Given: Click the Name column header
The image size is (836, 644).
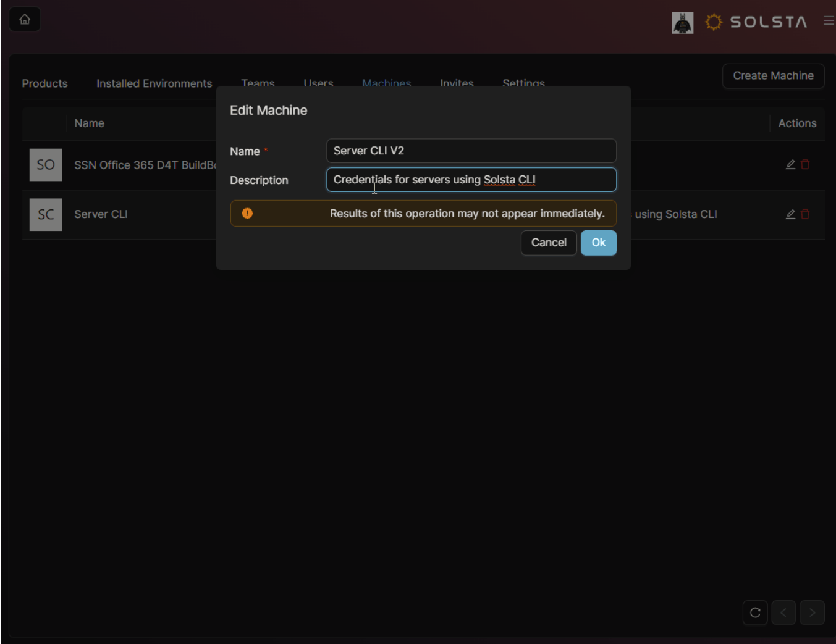Looking at the screenshot, I should pyautogui.click(x=89, y=123).
